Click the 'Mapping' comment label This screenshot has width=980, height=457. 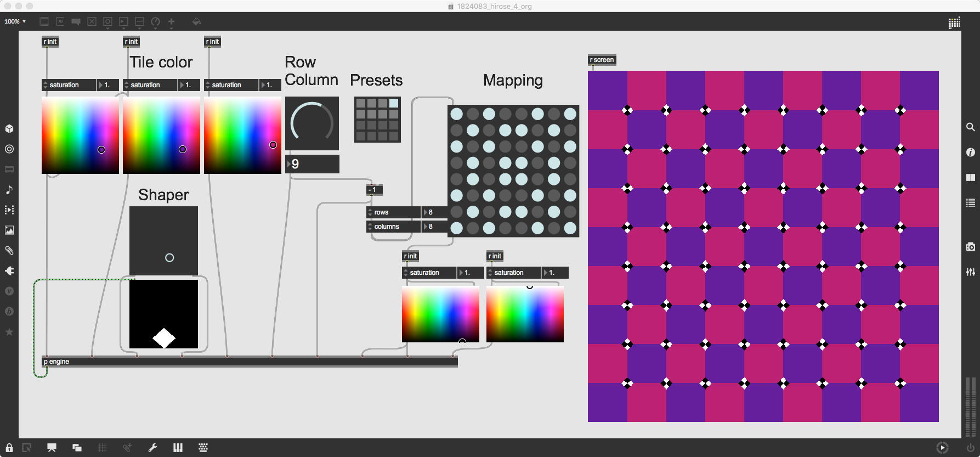click(513, 81)
